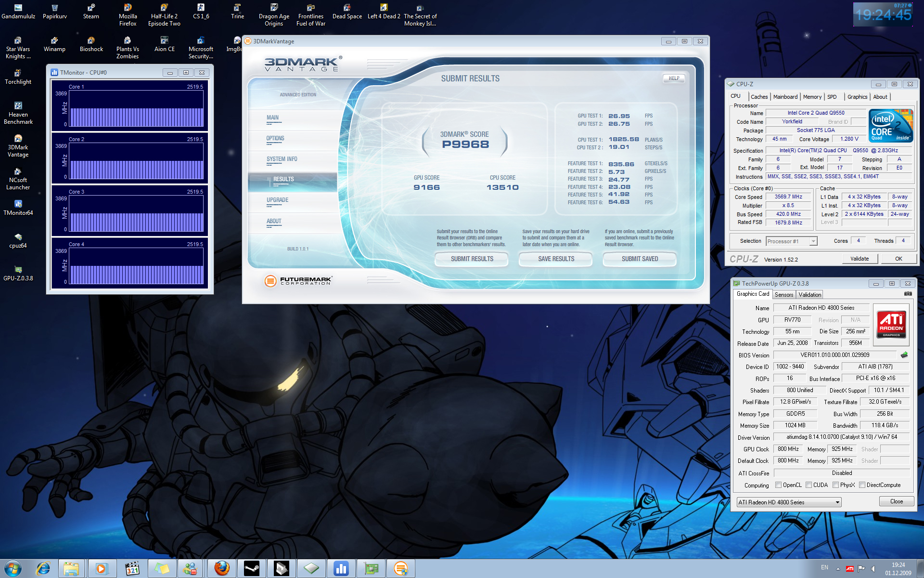Launch Dragon Age Origins shortcut
The width and height of the screenshot is (924, 578).
274,15
